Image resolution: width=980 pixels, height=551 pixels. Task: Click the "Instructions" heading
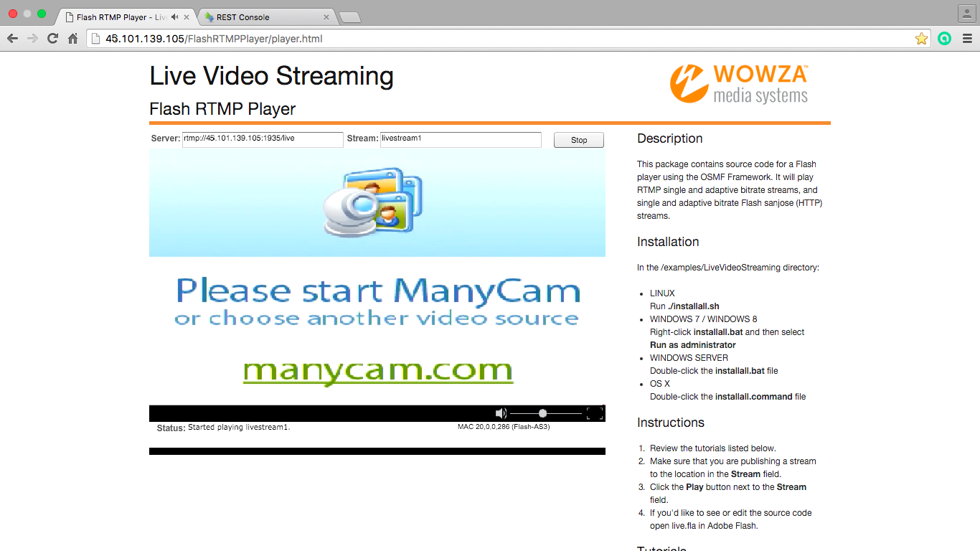671,423
